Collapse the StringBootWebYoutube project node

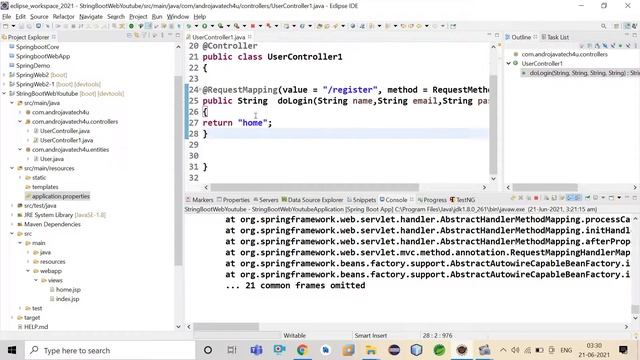click(4, 93)
